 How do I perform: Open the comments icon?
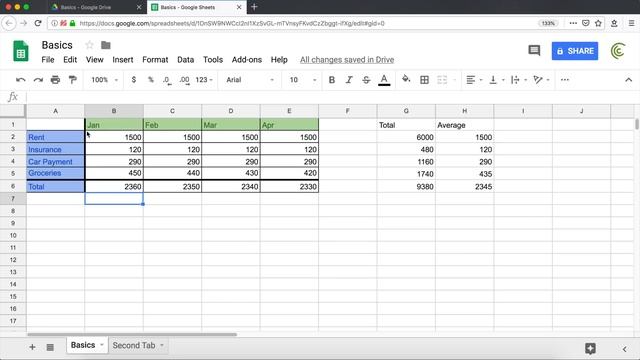point(534,51)
